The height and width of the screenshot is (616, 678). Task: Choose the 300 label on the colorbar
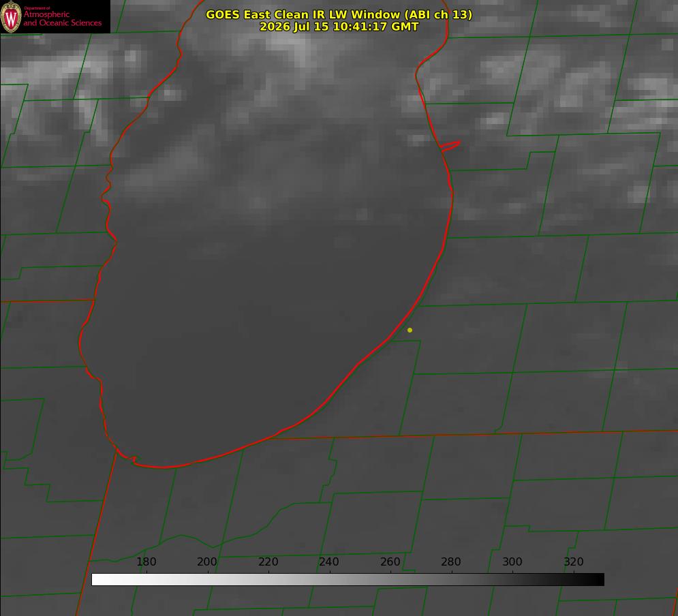pyautogui.click(x=512, y=561)
